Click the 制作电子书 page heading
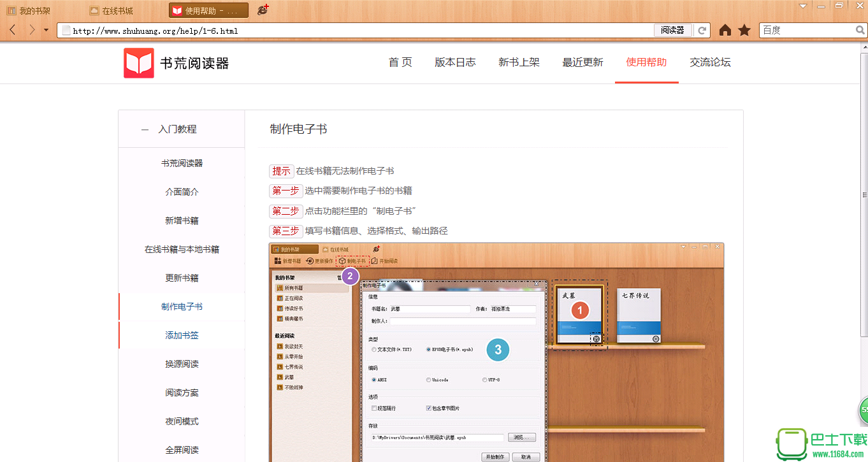The width and height of the screenshot is (868, 462). [298, 129]
